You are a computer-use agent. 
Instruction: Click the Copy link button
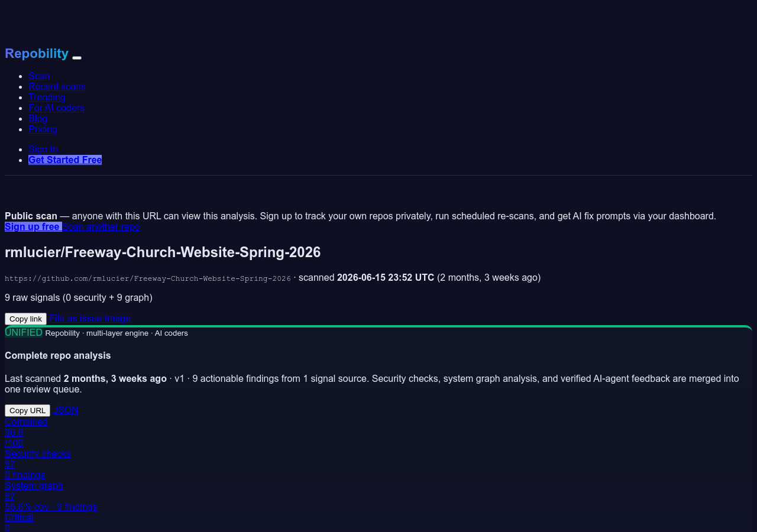(x=25, y=319)
